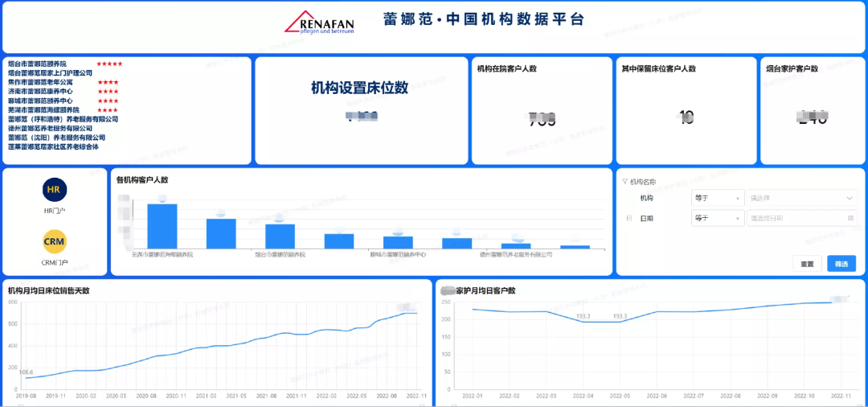
Task: Open the HR portal icon
Action: 55,189
